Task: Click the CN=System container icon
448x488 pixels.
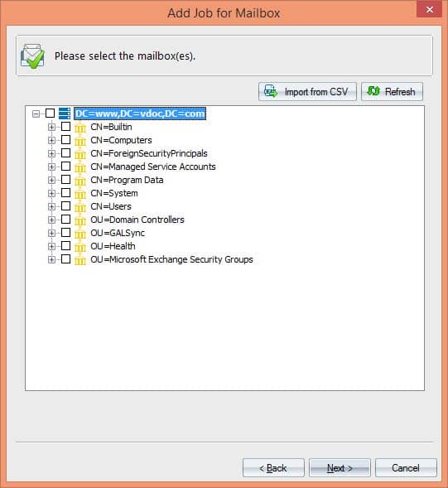Action: click(x=80, y=193)
